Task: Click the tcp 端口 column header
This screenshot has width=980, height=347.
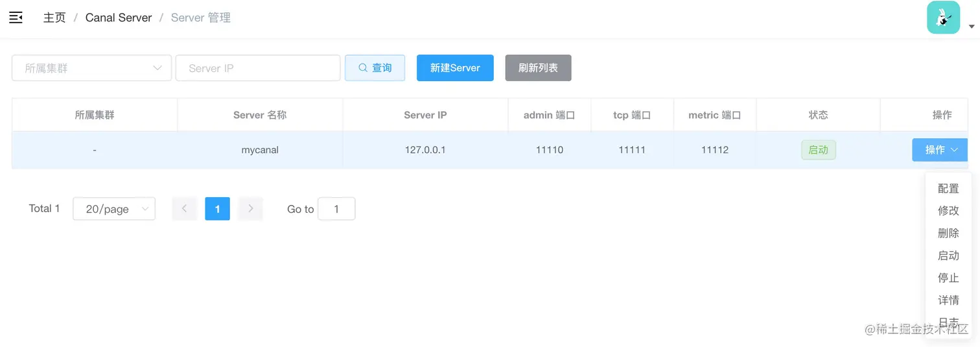Action: pos(632,115)
